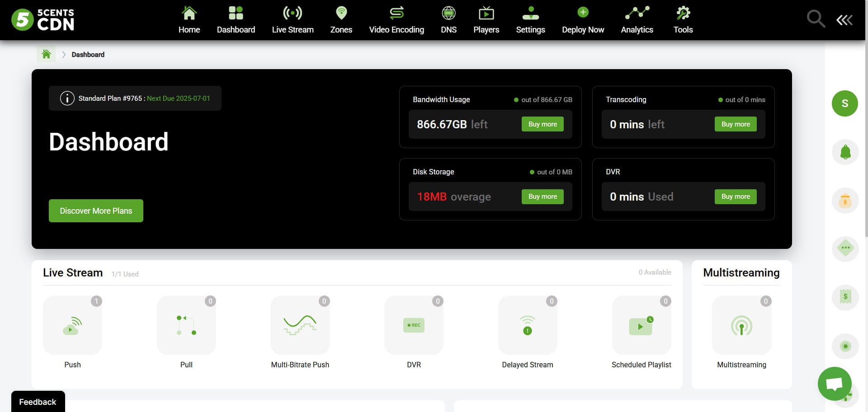Viewport: 868px width, 412px height.
Task: Click the 5centsCDN logo
Action: coord(42,20)
